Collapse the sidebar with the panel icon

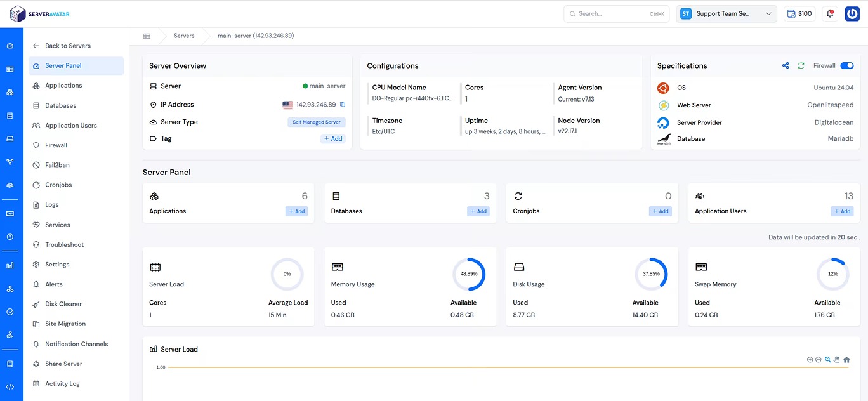click(x=147, y=36)
